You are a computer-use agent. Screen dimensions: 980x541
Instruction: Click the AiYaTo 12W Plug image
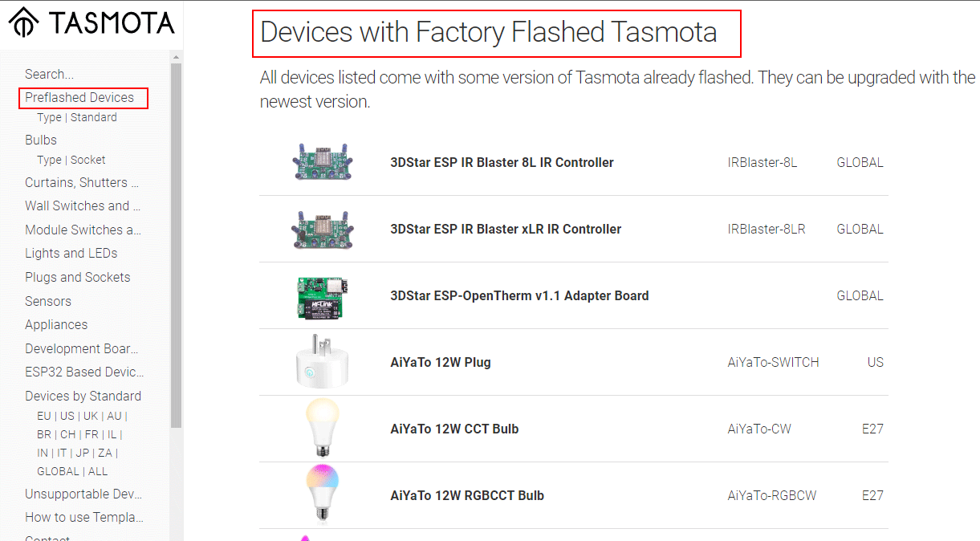323,362
